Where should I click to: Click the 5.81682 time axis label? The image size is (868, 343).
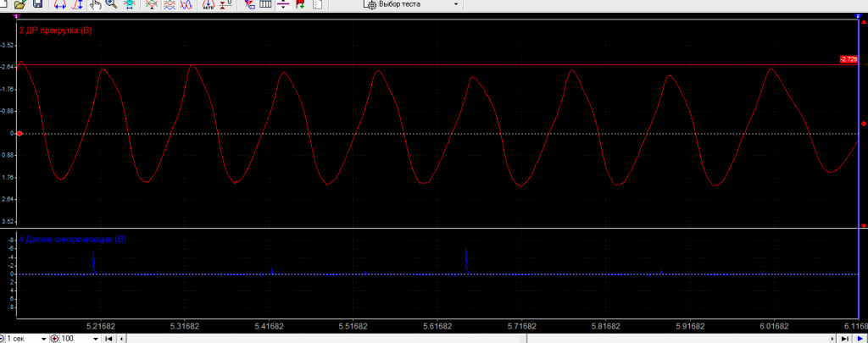[x=606, y=326]
